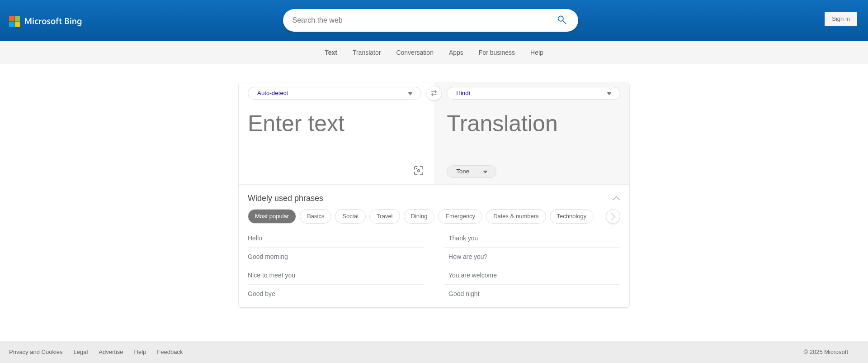The image size is (868, 363).
Task: Open Help in the navigation bar
Action: [x=537, y=53]
